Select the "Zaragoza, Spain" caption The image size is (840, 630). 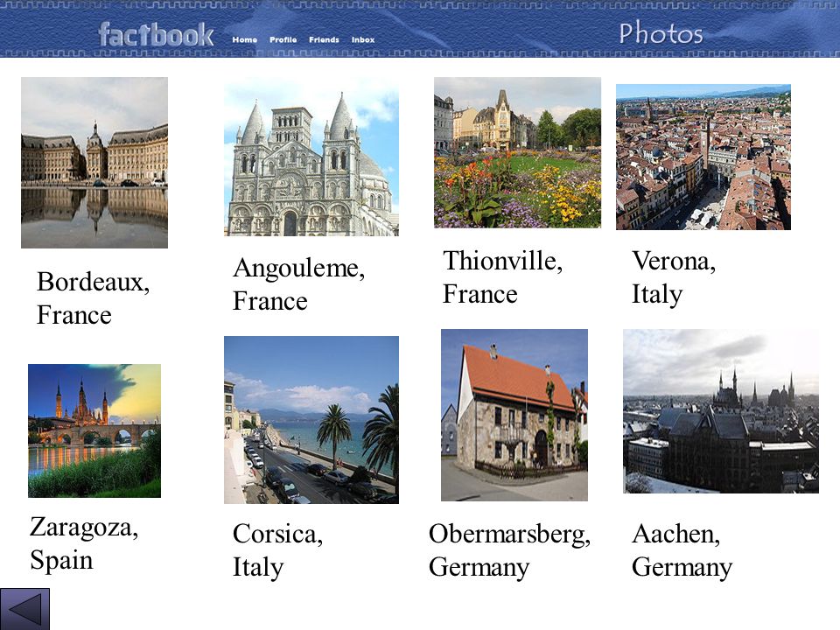[84, 543]
